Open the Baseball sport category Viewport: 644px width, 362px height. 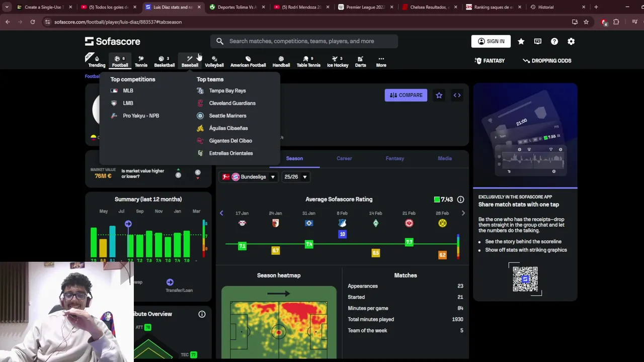[190, 61]
